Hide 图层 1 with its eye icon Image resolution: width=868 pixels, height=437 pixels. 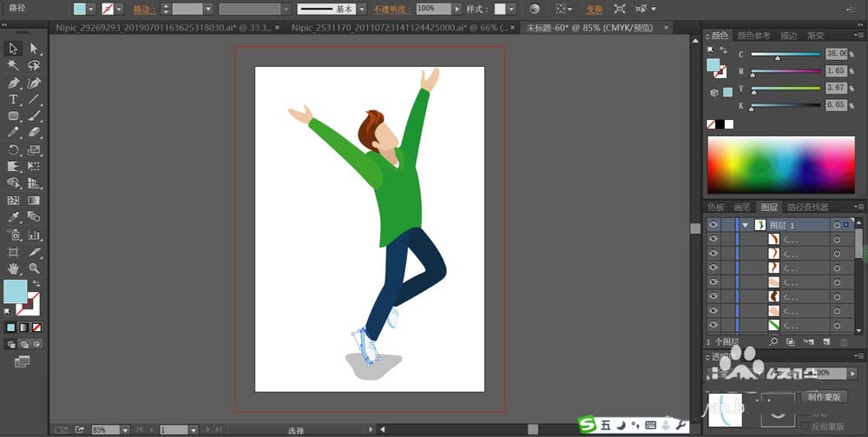coord(713,225)
